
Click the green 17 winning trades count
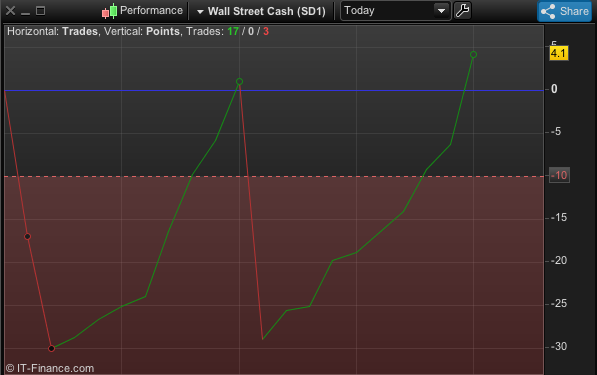pos(233,31)
